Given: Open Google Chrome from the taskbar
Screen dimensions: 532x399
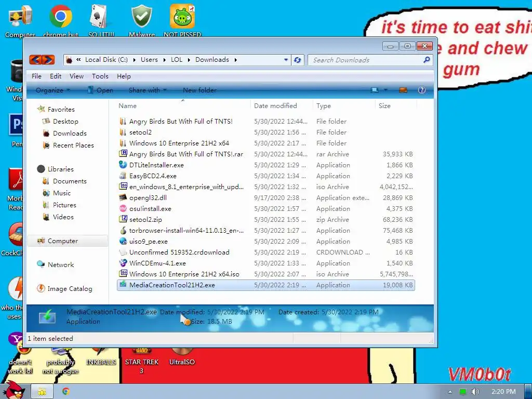Looking at the screenshot, I should (66, 392).
